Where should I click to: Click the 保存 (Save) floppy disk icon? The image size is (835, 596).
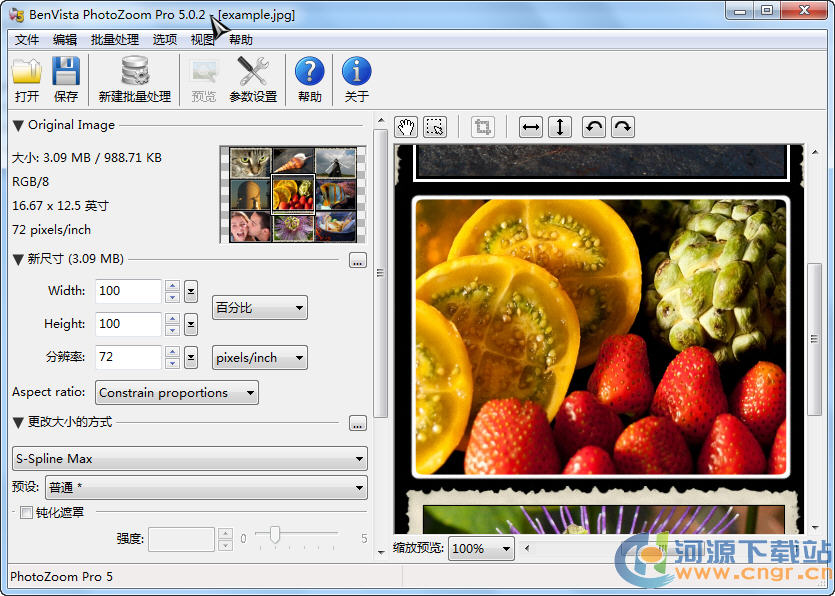[x=66, y=72]
